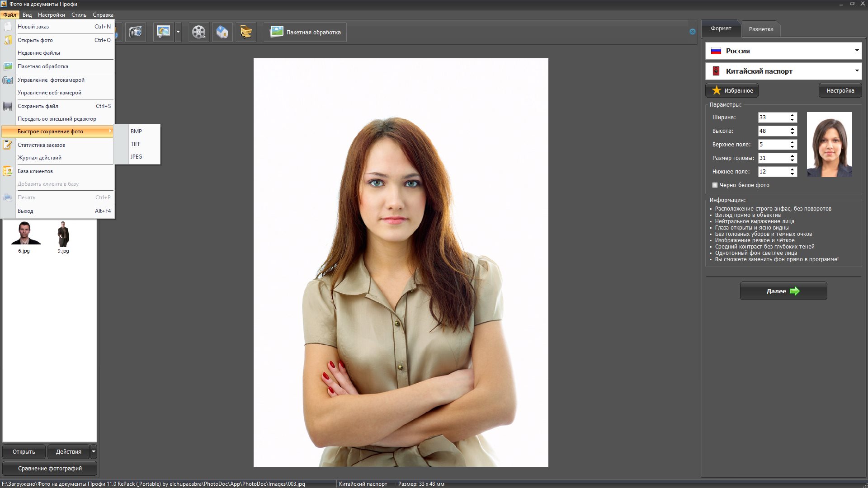
Task: Click the house toolbar icon
Action: pyautogui.click(x=222, y=32)
